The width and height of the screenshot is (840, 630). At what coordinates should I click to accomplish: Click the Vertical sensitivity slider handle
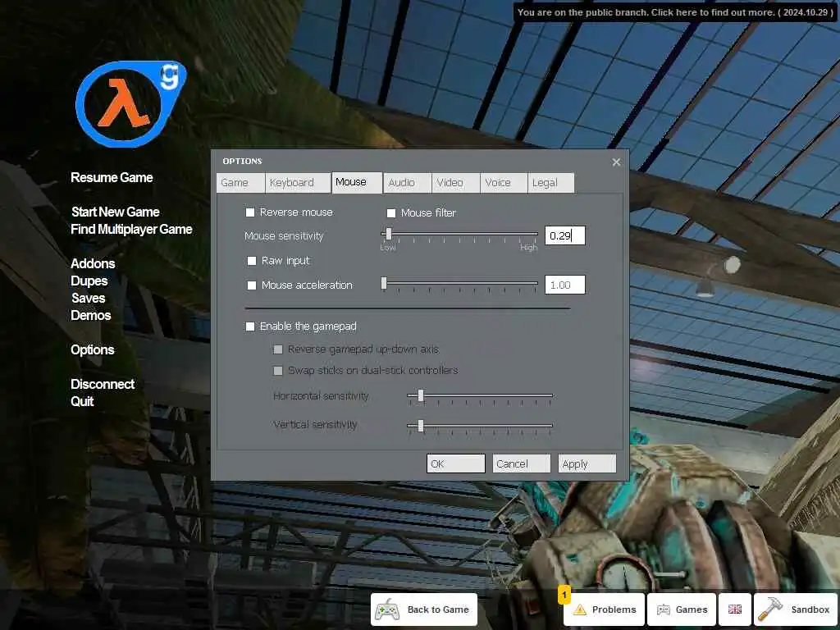coord(421,426)
